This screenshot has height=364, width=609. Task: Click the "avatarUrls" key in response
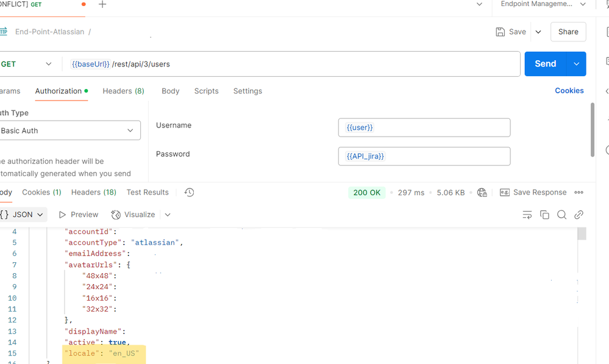tap(90, 265)
